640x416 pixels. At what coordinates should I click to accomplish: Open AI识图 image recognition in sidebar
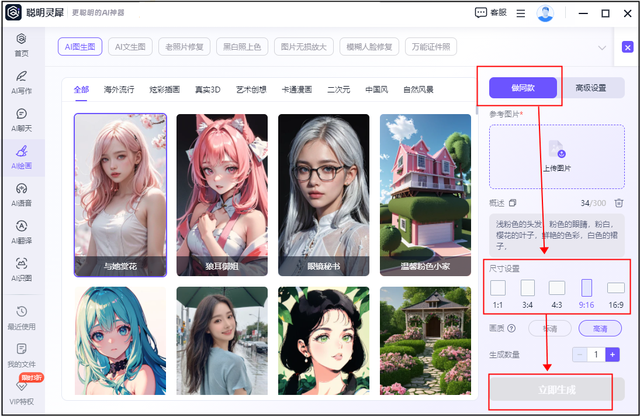(22, 270)
